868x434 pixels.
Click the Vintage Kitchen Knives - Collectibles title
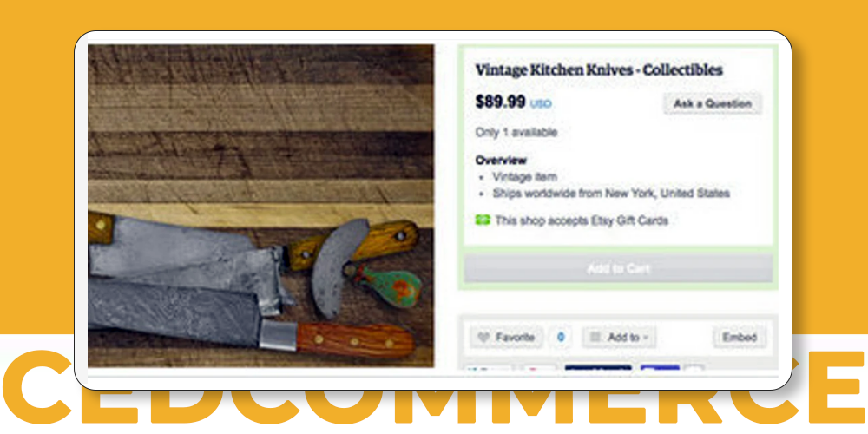coord(599,70)
